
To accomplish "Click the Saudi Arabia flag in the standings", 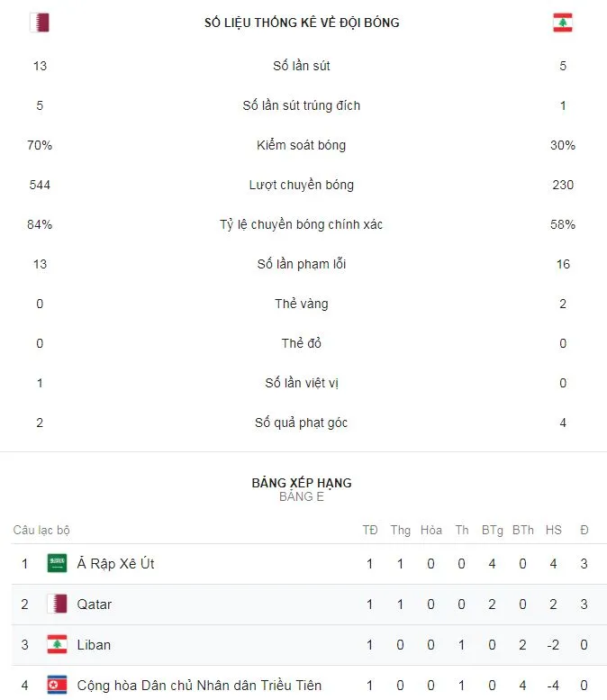I will click(58, 564).
